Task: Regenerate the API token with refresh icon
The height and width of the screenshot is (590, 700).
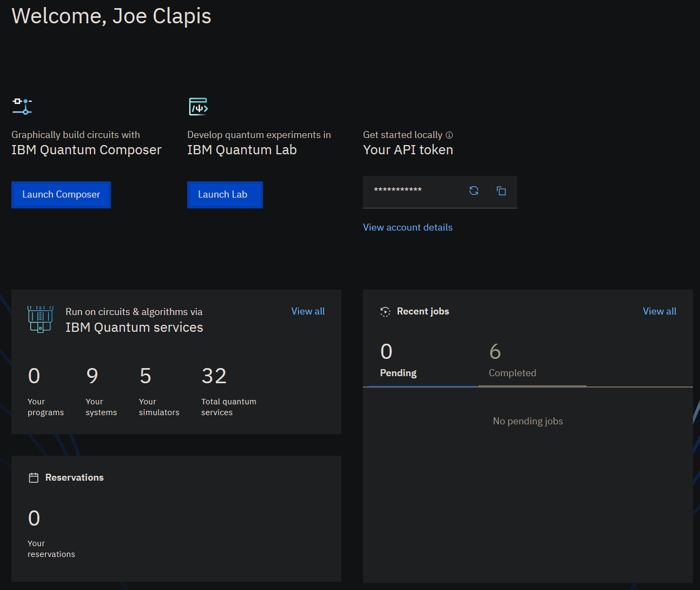Action: [x=474, y=191]
